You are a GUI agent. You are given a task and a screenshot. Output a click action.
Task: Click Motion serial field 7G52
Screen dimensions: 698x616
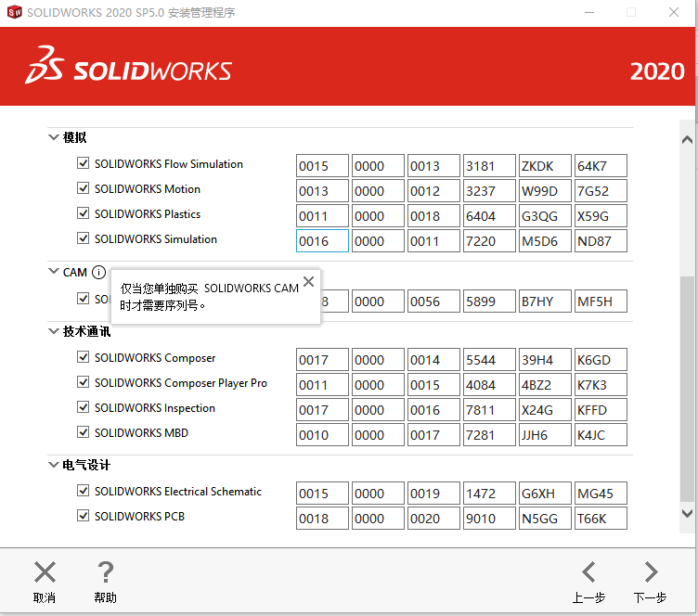pos(601,191)
